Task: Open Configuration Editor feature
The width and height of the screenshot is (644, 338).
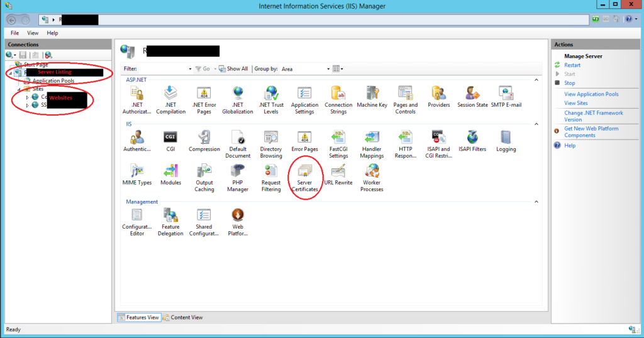Action: (x=136, y=222)
